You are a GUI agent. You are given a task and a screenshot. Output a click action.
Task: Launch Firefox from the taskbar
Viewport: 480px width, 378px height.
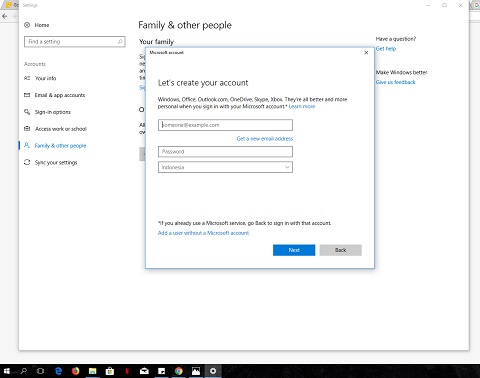tap(75, 371)
